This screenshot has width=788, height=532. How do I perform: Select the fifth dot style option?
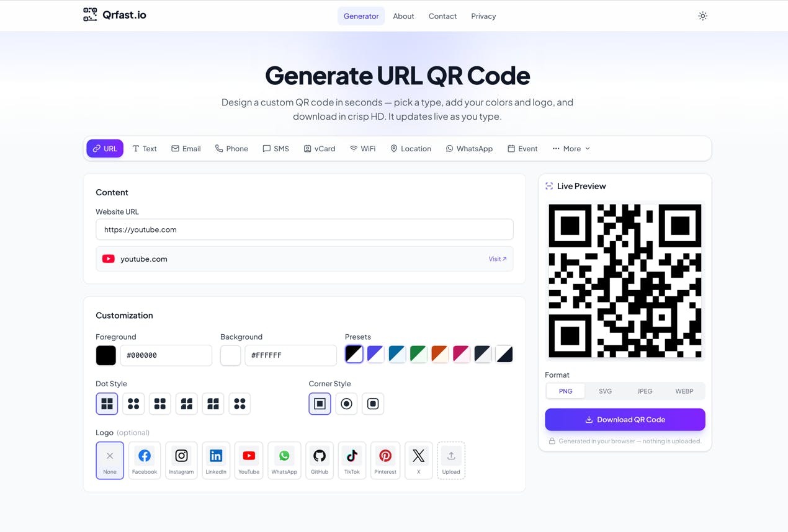(x=213, y=404)
